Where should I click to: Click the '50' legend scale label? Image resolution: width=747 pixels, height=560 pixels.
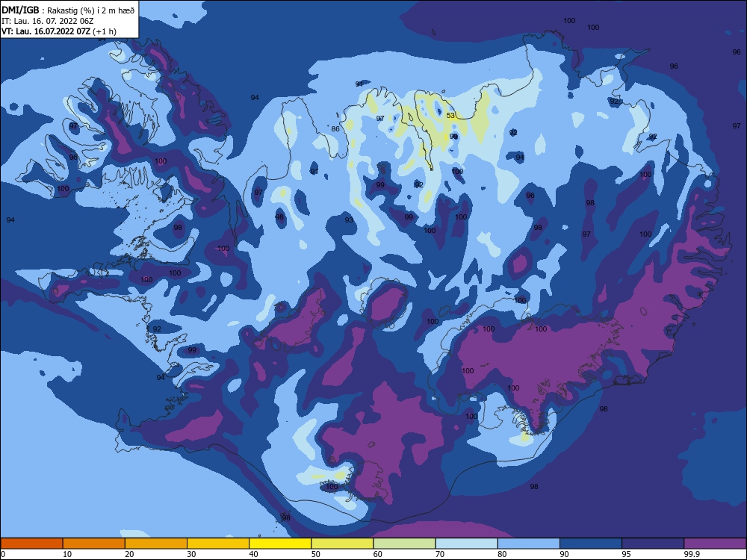pos(316,554)
